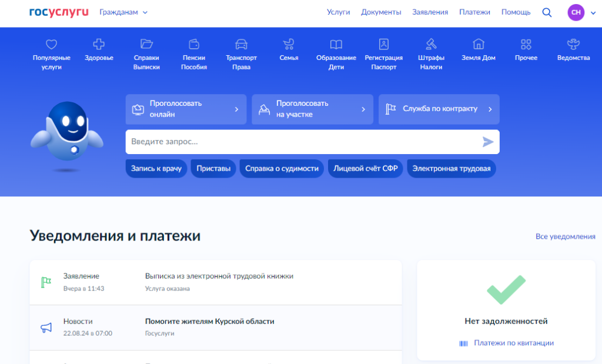Image resolution: width=602 pixels, height=364 pixels.
Task: Open Служба по контракту chevron card
Action: click(x=439, y=109)
